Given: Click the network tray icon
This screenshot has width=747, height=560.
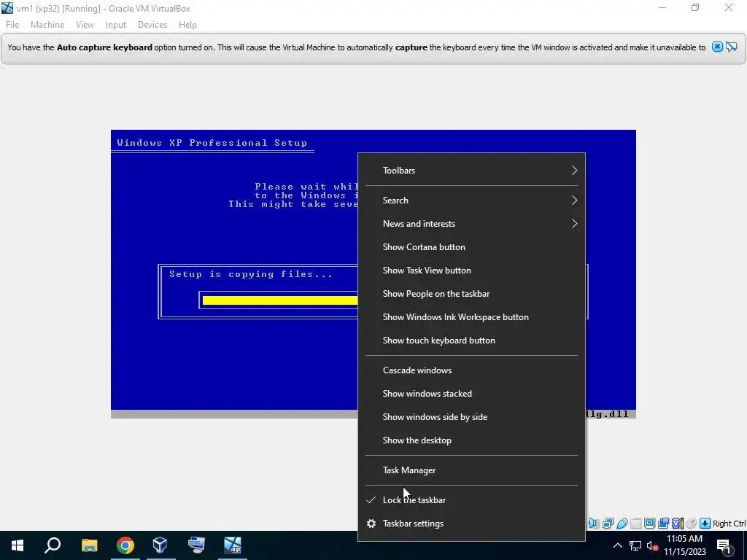Looking at the screenshot, I should tap(635, 545).
